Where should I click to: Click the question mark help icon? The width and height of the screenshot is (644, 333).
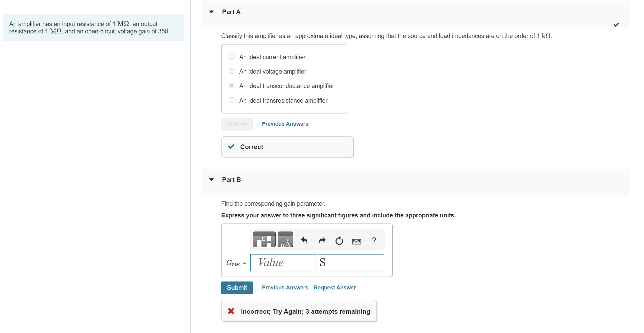[x=374, y=241]
